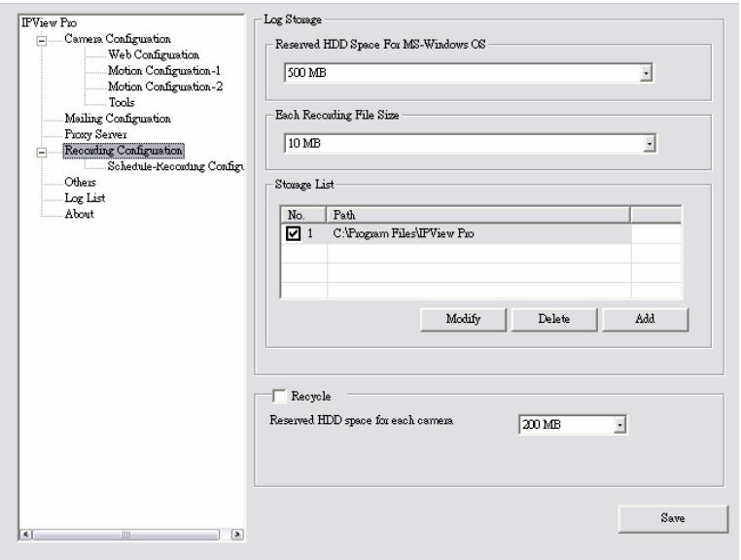Open Tools under Camera Configuration
This screenshot has height=560, width=741.
point(122,102)
